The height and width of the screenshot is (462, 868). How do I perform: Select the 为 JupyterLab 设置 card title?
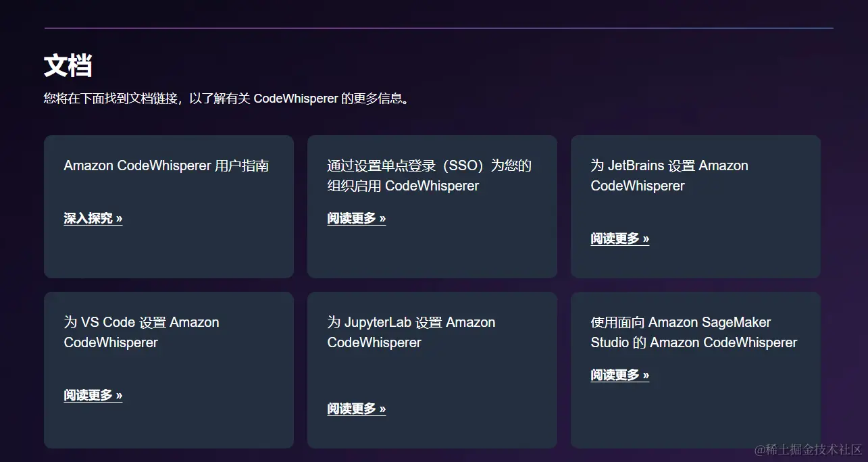(411, 332)
